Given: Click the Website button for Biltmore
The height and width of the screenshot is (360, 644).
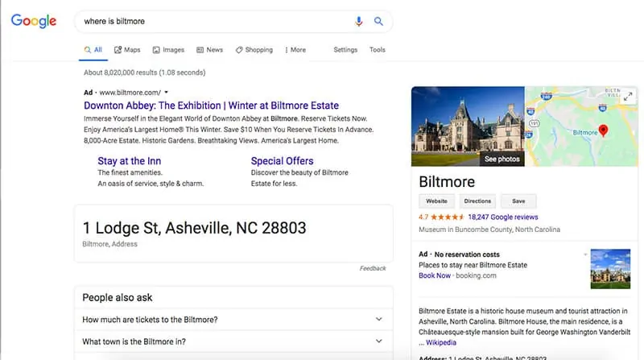Looking at the screenshot, I should pyautogui.click(x=436, y=201).
